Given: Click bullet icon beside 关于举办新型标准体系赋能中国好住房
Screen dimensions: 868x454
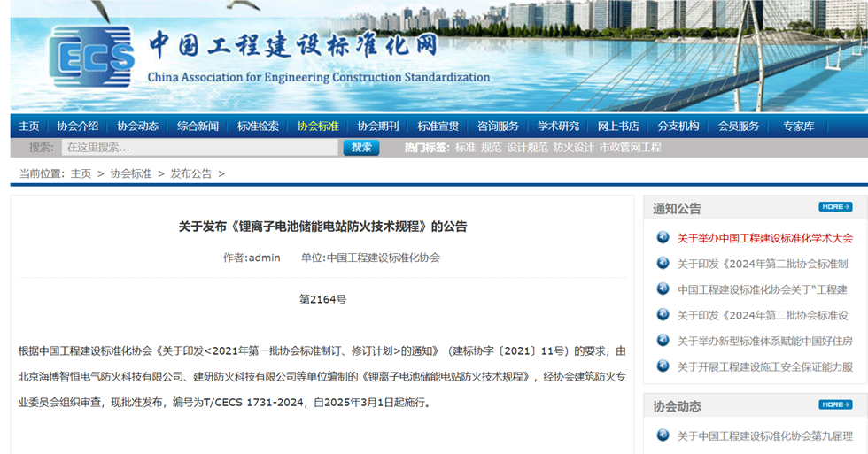Looking at the screenshot, I should tap(663, 340).
